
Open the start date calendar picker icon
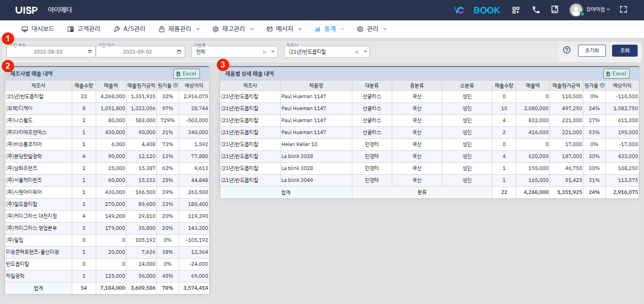pyautogui.click(x=90, y=52)
